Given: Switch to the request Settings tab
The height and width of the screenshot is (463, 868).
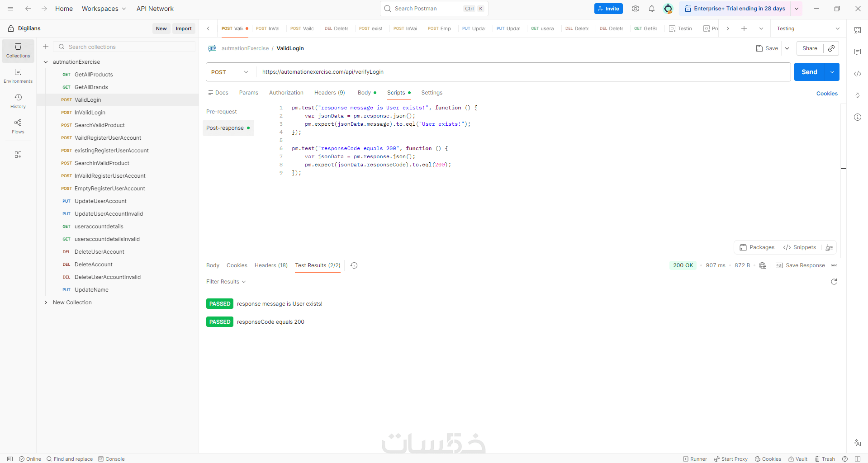Looking at the screenshot, I should (x=432, y=93).
